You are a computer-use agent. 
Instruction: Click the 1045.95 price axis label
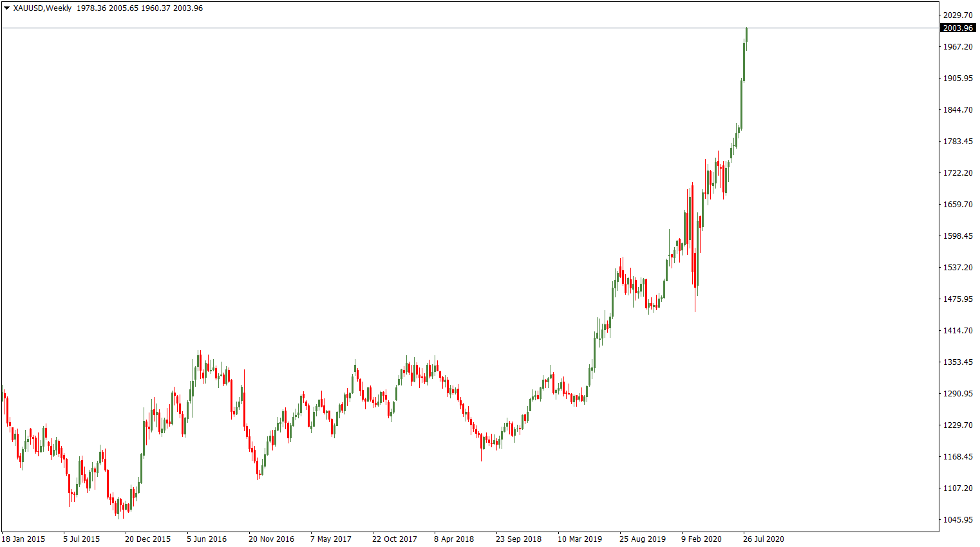pos(957,519)
